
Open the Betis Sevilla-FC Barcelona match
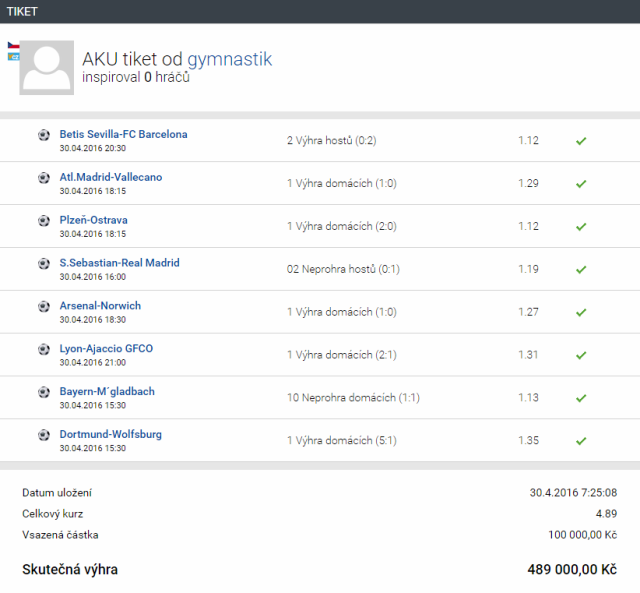tap(123, 134)
